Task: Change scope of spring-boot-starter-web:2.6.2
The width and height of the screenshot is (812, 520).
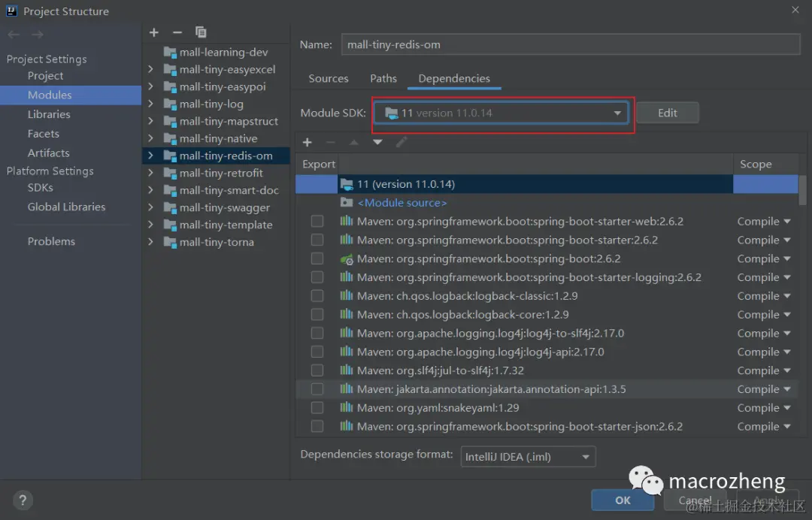Action: tap(764, 222)
